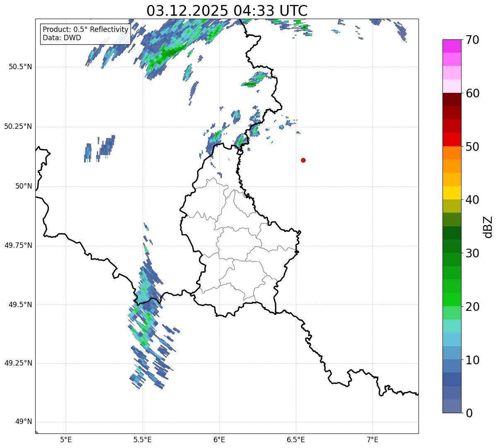The width and height of the screenshot is (498, 448).
Task: Click the 50.25°N latitude tick label
Action: pos(18,126)
